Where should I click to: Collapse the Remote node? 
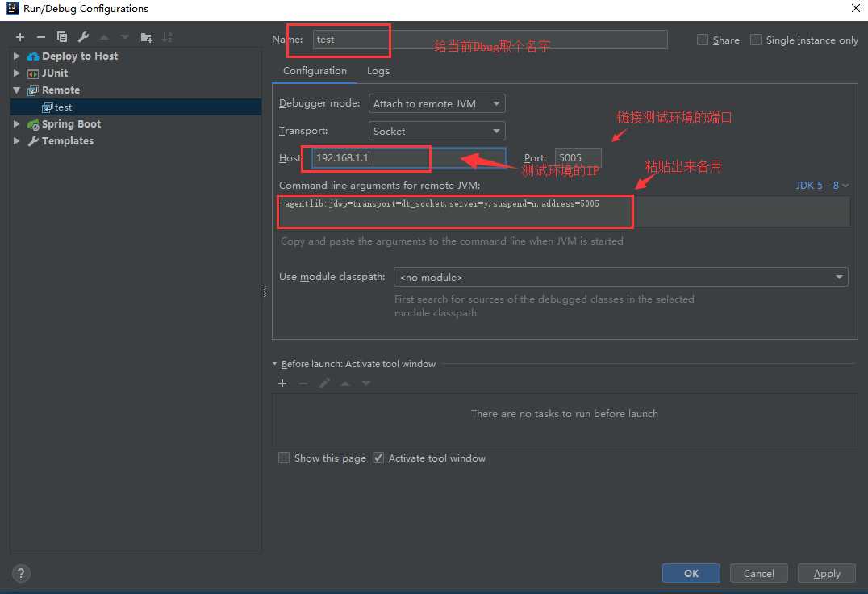tap(17, 90)
